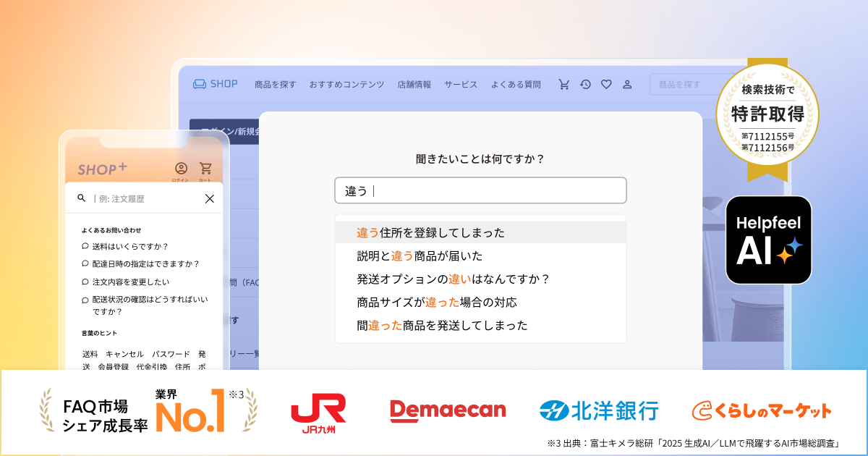Open the account person icon
868x456 pixels.
[626, 84]
